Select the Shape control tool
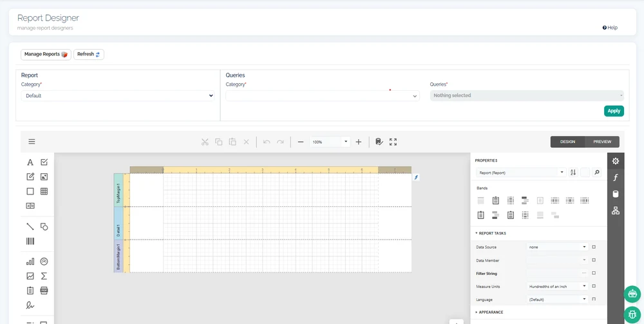The height and width of the screenshot is (324, 644). tap(44, 226)
